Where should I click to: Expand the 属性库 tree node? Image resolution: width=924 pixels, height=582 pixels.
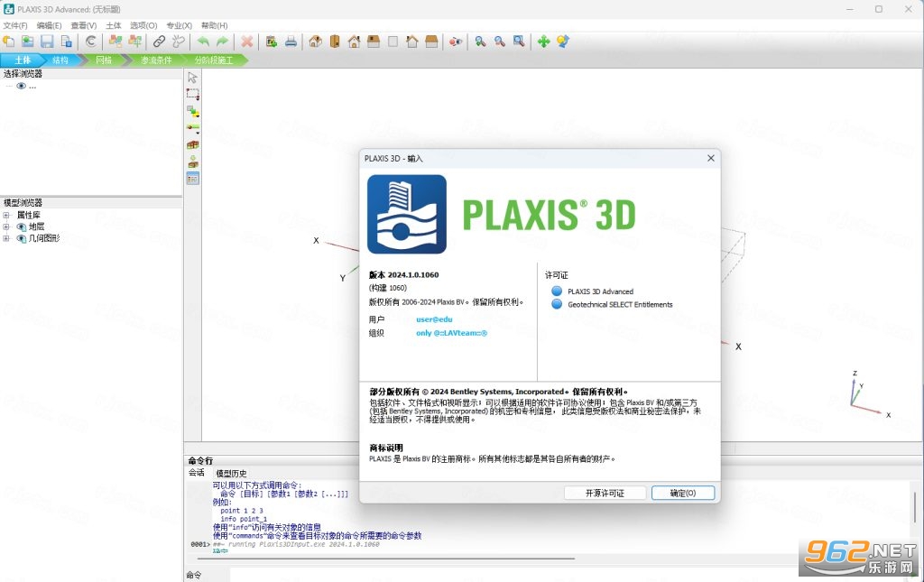(6, 215)
